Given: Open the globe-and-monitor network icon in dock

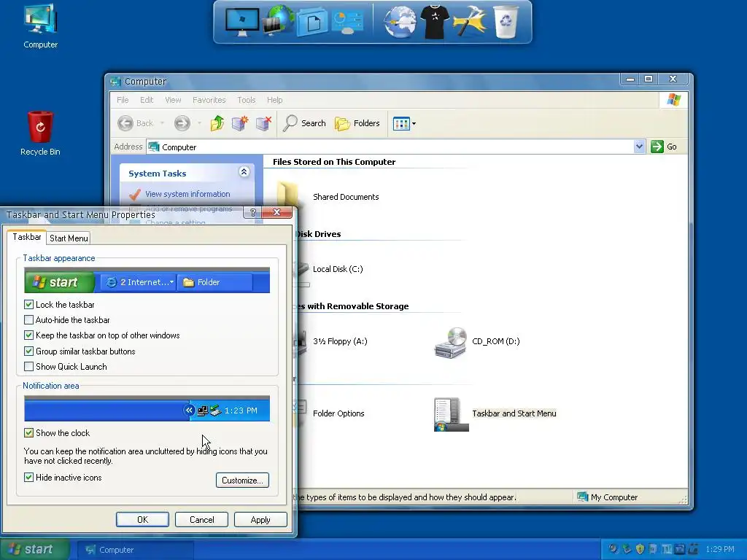Looking at the screenshot, I should 278,20.
